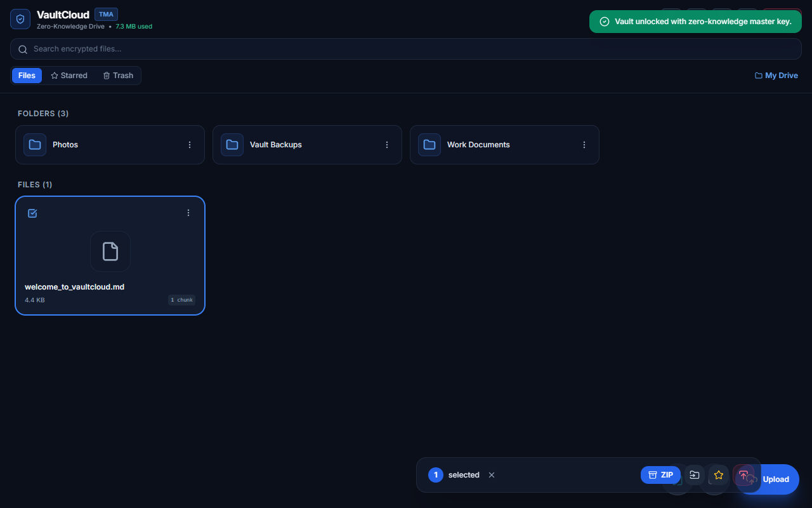Go to My Drive breadcrumb
The image size is (812, 508).
pyautogui.click(x=776, y=76)
